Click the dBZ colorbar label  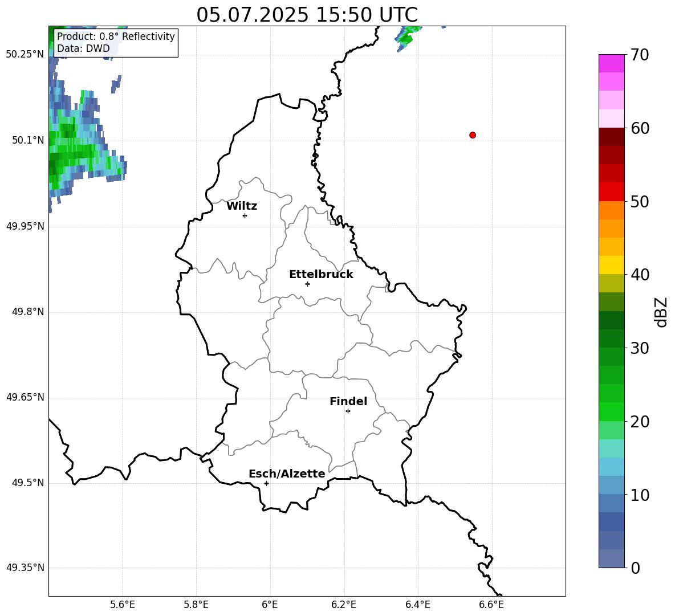tap(661, 312)
